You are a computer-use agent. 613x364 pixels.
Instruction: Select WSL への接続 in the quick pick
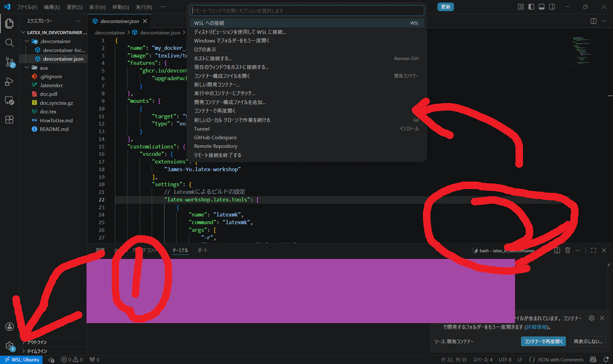click(x=307, y=23)
